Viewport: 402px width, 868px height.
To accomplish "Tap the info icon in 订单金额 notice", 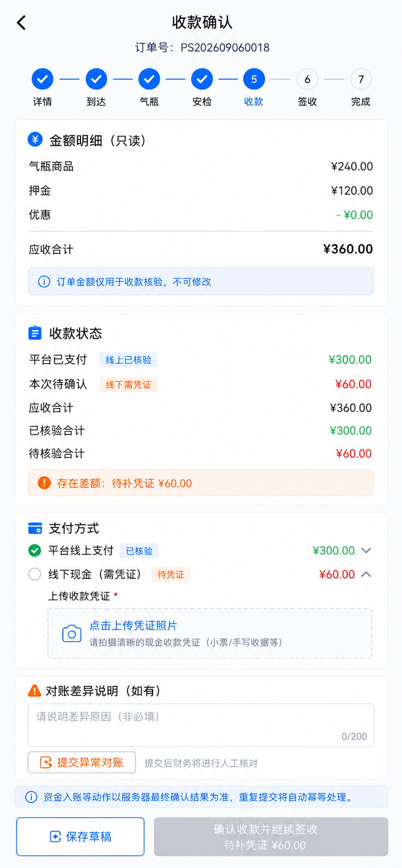I will click(x=44, y=281).
